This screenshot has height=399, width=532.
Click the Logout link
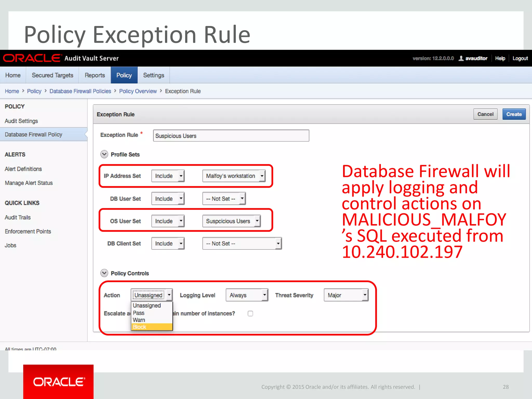(x=520, y=58)
